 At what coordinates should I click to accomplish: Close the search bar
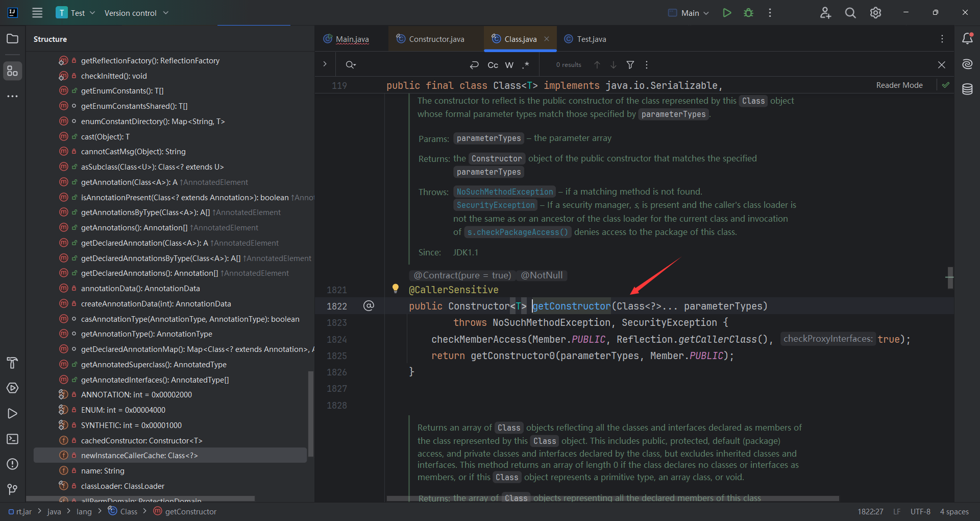tap(942, 65)
